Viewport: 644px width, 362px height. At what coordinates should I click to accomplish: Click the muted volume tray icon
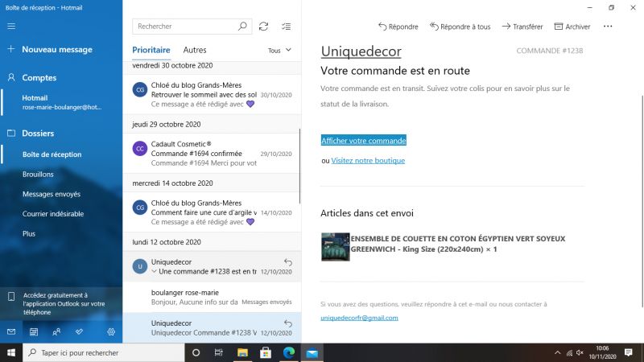[x=580, y=352]
